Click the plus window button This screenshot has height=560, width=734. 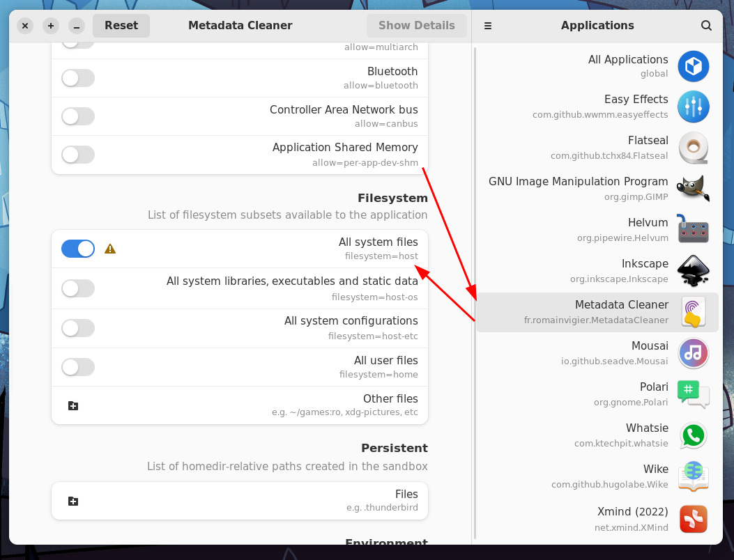[51, 26]
